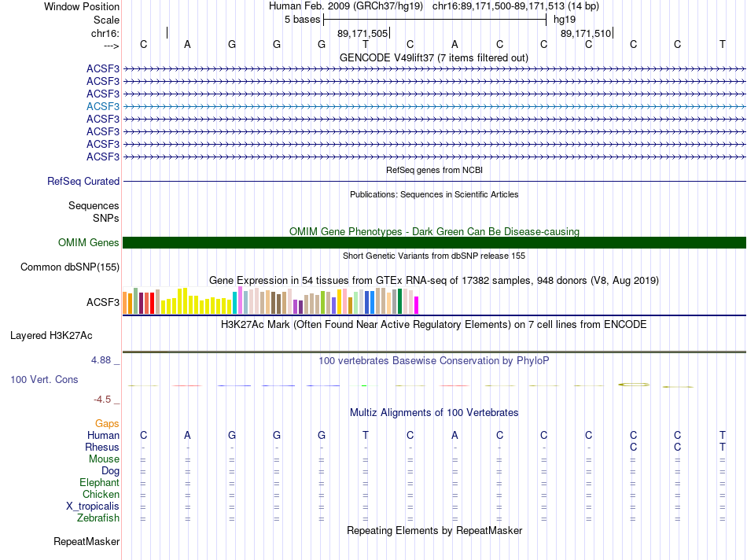The image size is (747, 560).
Task: Open the RepeatMasker track label
Action: pos(86,541)
